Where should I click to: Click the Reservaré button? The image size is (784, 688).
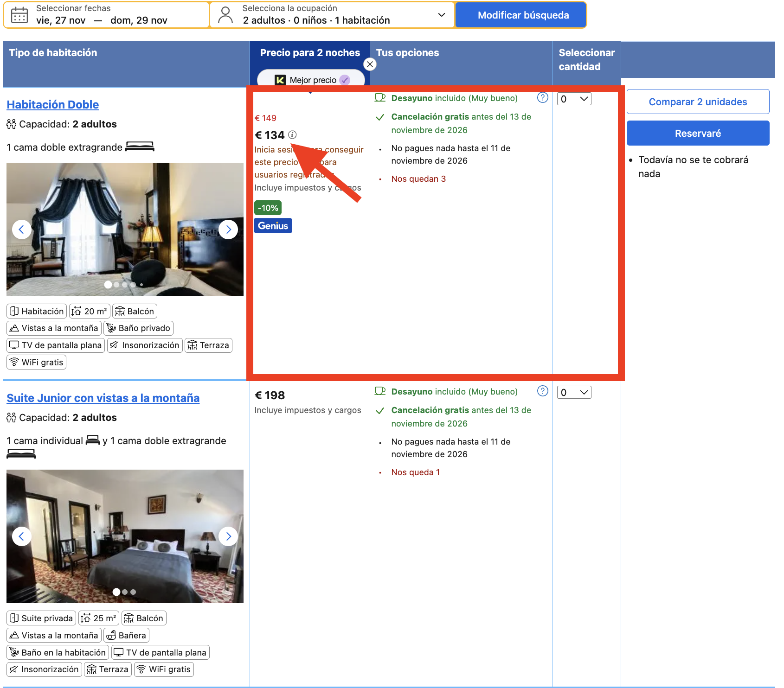tap(698, 133)
